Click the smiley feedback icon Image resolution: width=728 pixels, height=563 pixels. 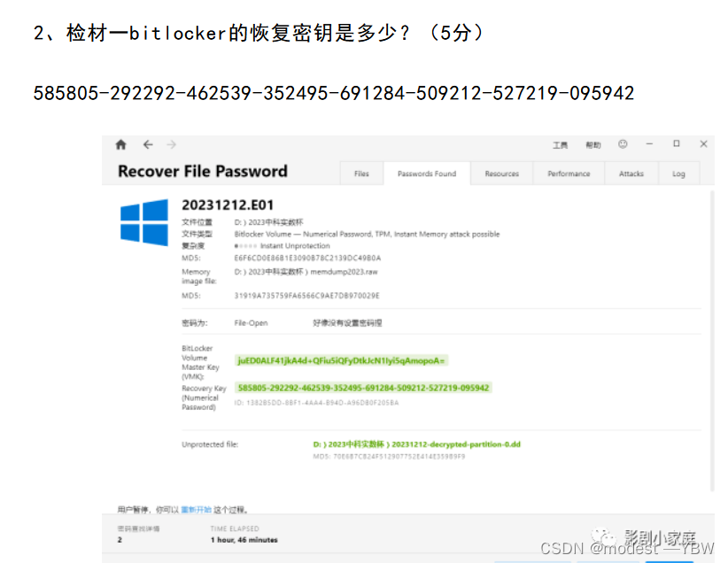point(623,144)
